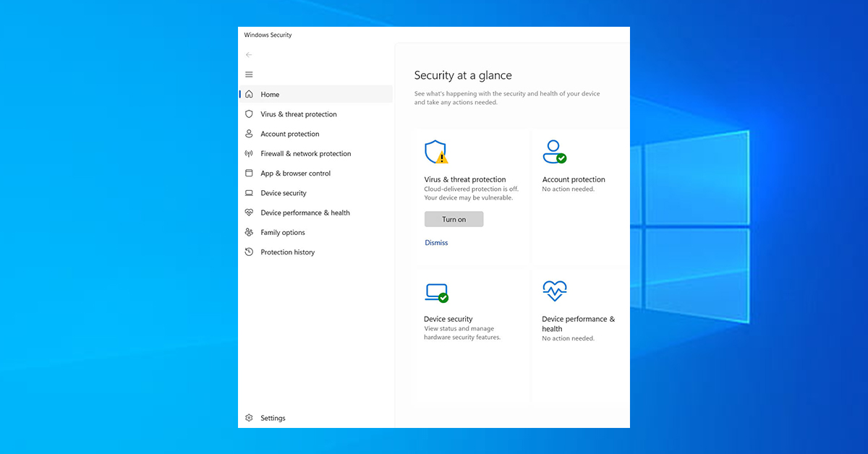Select Firewall & network protection text label
The width and height of the screenshot is (868, 454).
305,154
